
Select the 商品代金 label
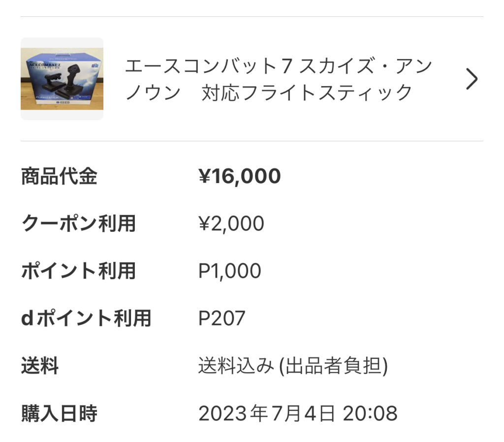click(59, 176)
